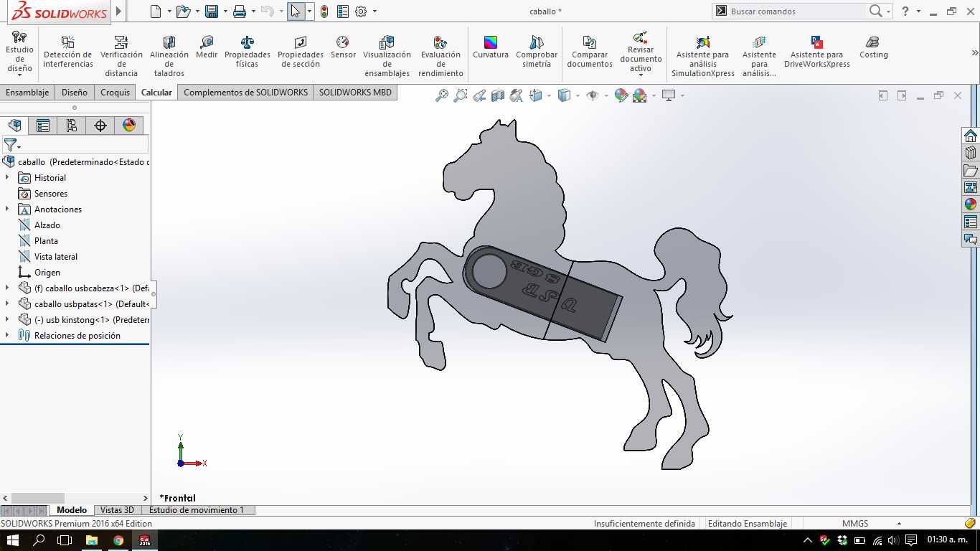The image size is (980, 551).
Task: Open dropdown arrow next to Open icon
Action: tap(197, 11)
